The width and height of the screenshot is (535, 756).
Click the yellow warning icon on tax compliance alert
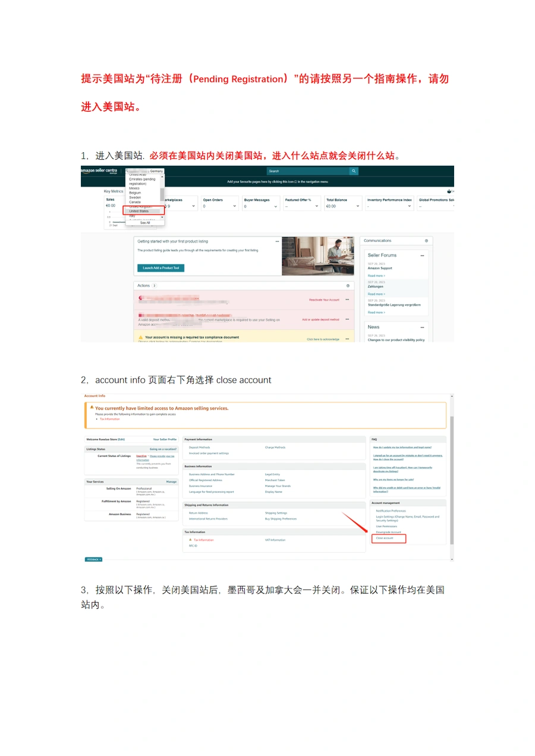141,337
